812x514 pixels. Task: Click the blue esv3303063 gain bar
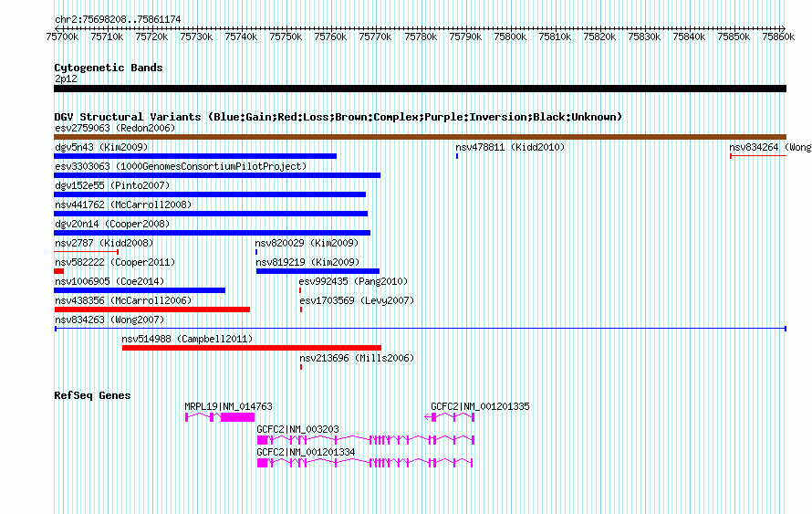[x=217, y=175]
